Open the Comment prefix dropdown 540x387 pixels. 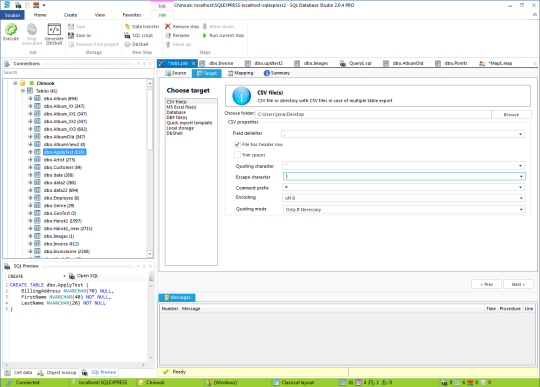[x=520, y=187]
